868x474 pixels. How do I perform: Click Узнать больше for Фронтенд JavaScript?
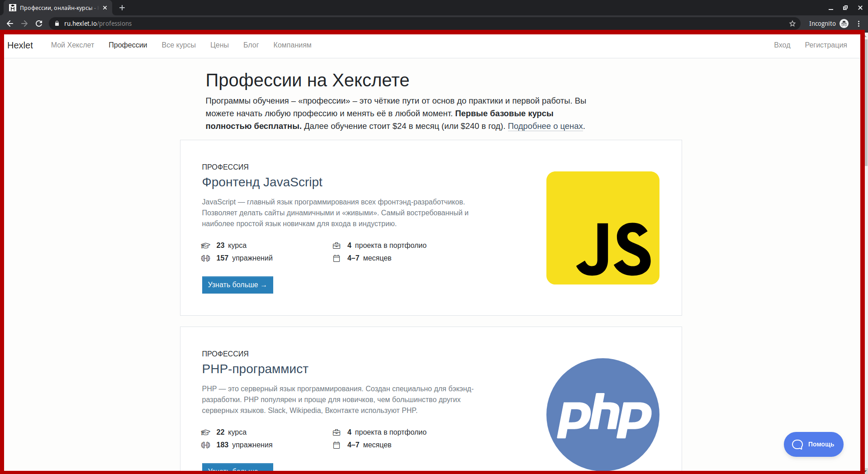(x=237, y=285)
